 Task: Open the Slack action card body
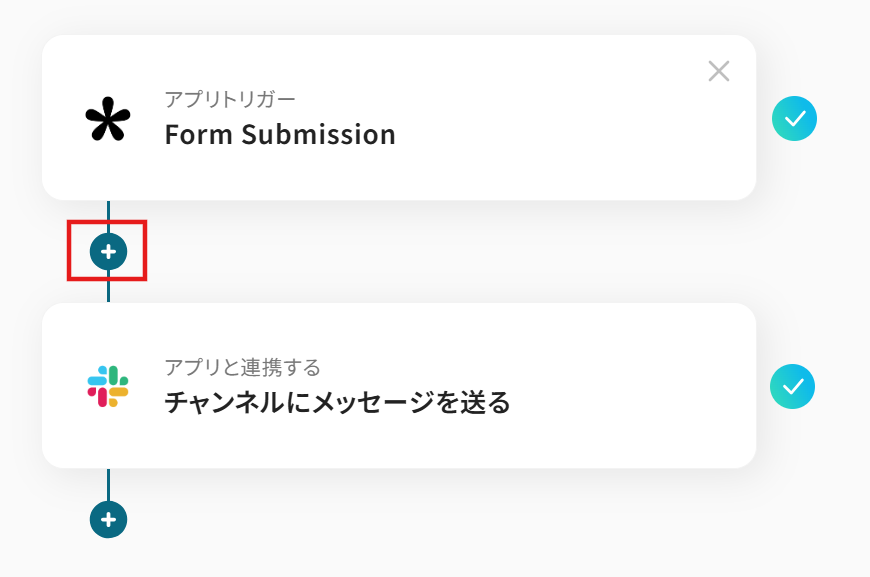pos(399,386)
